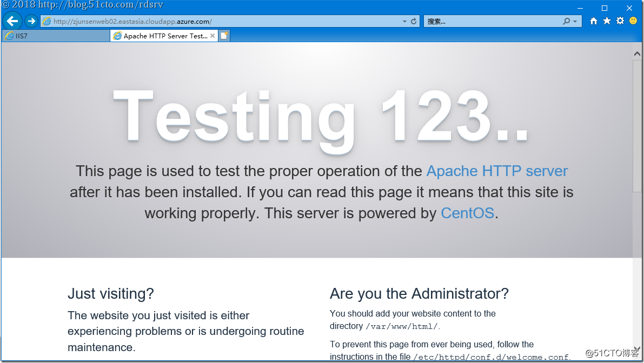Select the Apache HTTP Server Test tab

(x=164, y=36)
